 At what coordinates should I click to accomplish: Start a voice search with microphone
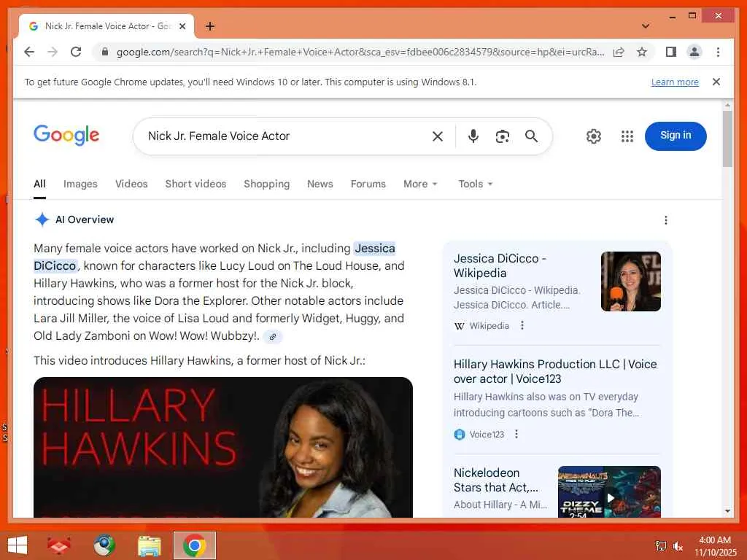click(x=473, y=136)
